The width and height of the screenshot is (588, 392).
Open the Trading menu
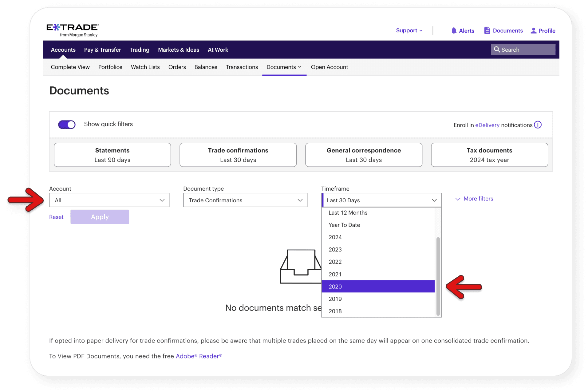139,49
